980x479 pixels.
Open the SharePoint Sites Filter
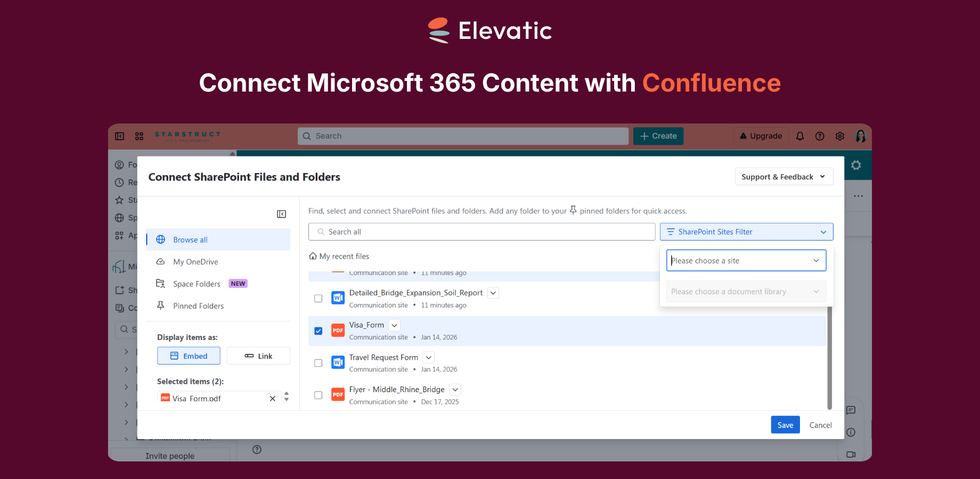[x=746, y=232]
